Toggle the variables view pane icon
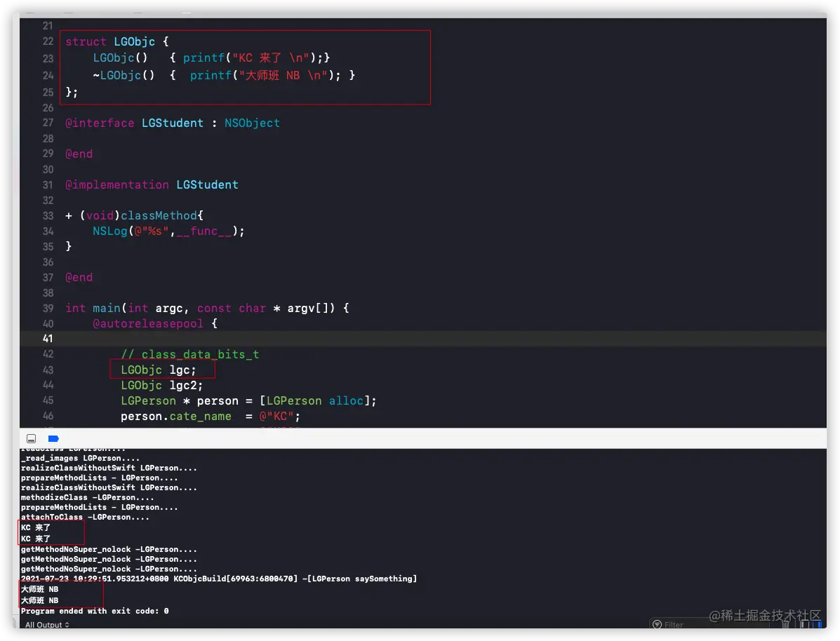 pos(804,624)
